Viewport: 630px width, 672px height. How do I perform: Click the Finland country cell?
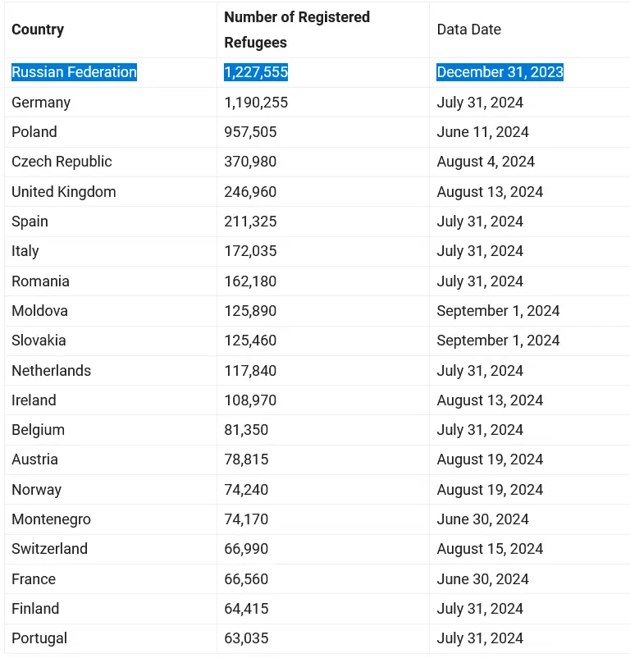click(x=35, y=609)
